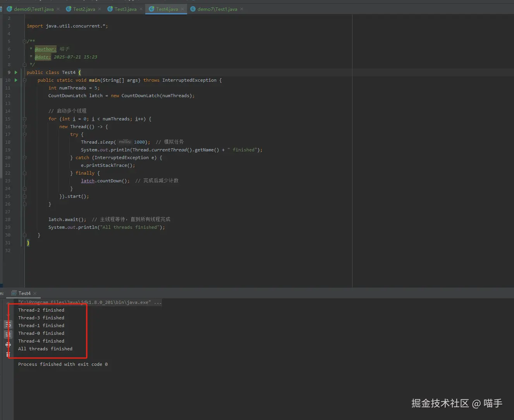
Task: Click Java class icon on Test3.java tab
Action: click(110, 9)
